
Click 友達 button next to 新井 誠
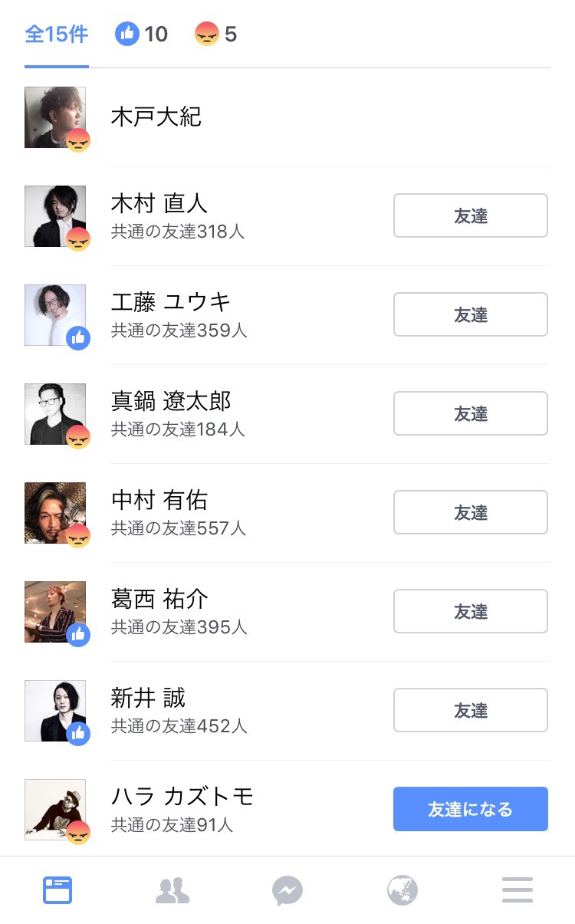[470, 710]
